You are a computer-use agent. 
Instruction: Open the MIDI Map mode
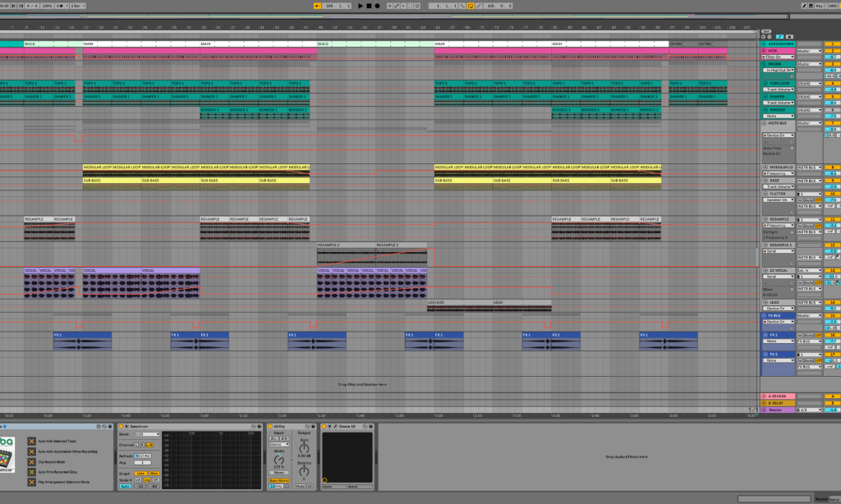pos(832,6)
